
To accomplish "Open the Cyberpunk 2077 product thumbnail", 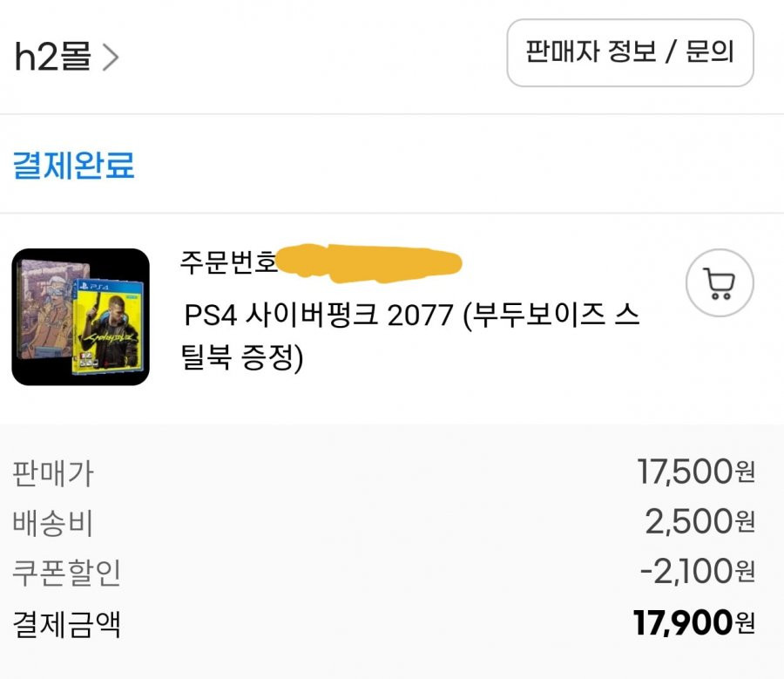I will pos(80,316).
